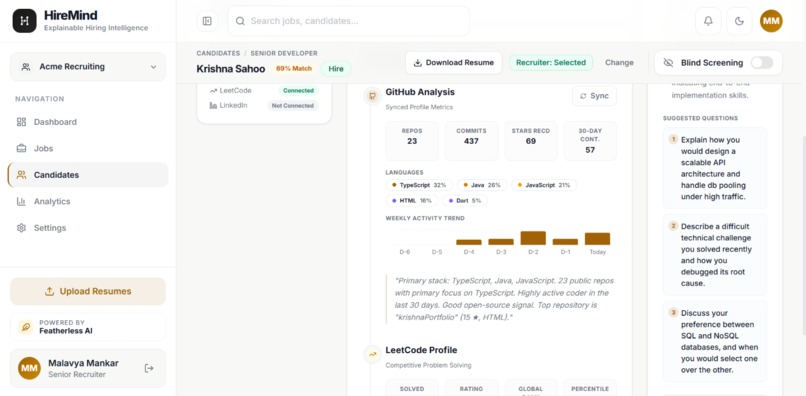Log out using the exit arrow icon
806x396 pixels.
pyautogui.click(x=149, y=368)
